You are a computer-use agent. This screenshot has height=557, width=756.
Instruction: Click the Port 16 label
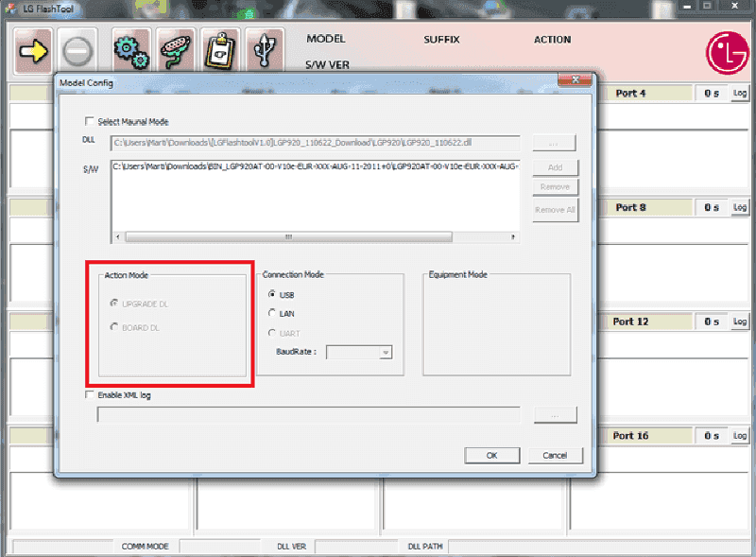pos(630,436)
